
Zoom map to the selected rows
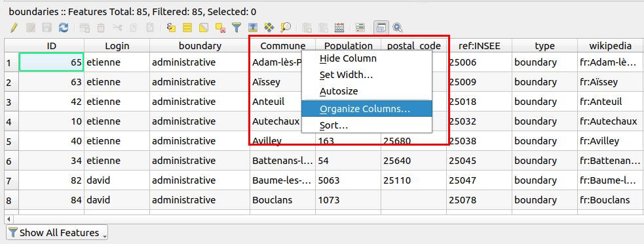(286, 28)
